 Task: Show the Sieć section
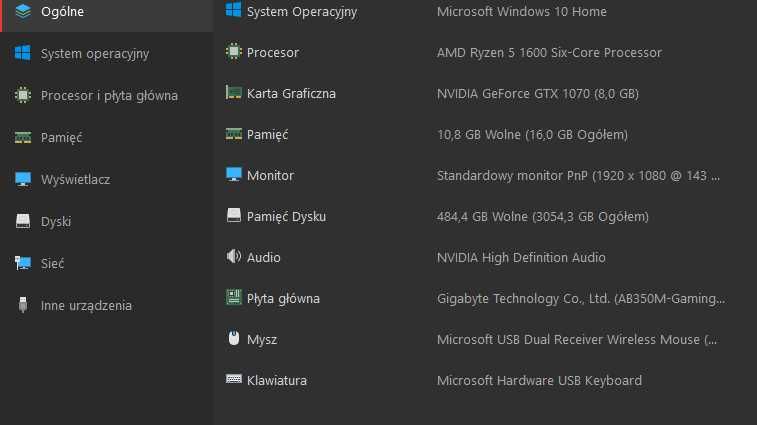pos(107,264)
